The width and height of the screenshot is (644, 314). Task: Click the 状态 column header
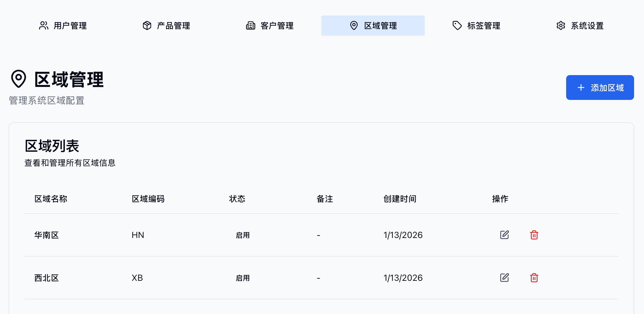coord(237,199)
